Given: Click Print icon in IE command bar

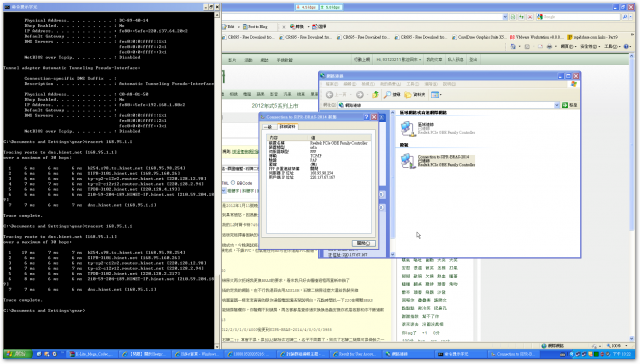Looking at the screenshot, I should [x=549, y=47].
